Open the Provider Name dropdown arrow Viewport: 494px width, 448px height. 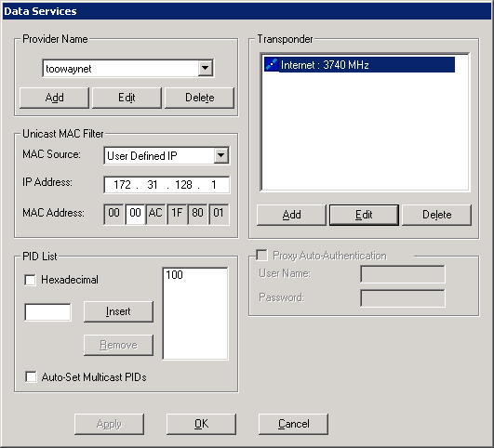205,68
